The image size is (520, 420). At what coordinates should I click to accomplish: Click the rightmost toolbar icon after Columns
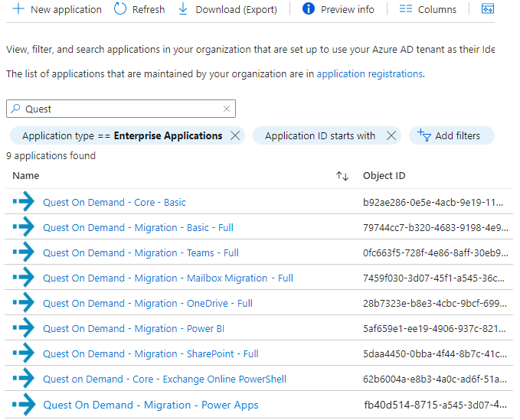point(487,9)
